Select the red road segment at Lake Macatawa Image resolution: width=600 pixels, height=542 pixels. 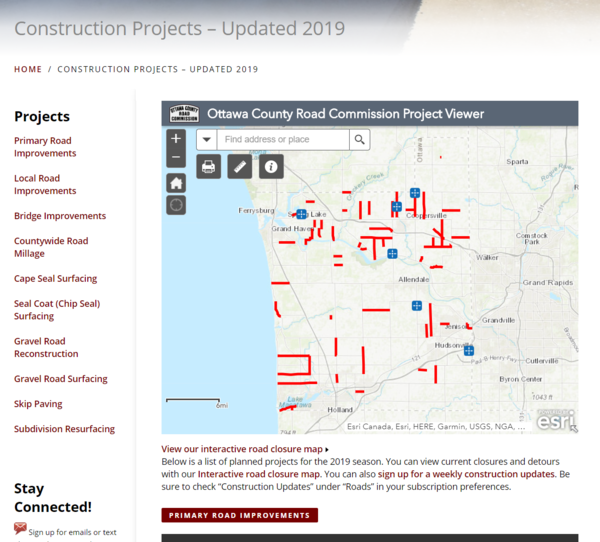pos(288,408)
